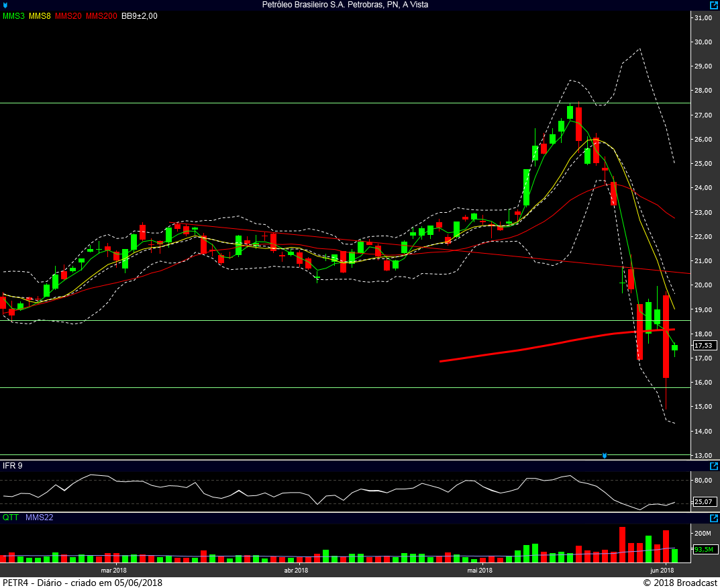
Task: Click the MMS22 volume average label
Action: point(39,518)
